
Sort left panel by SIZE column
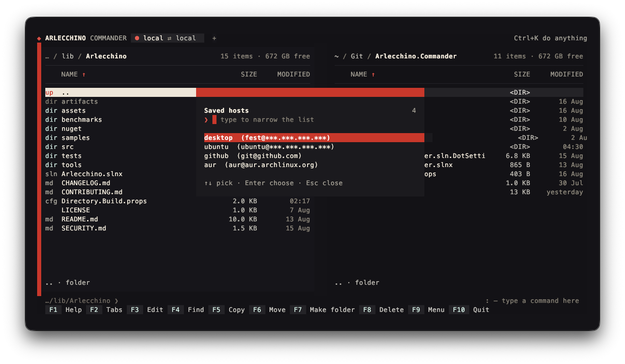249,74
